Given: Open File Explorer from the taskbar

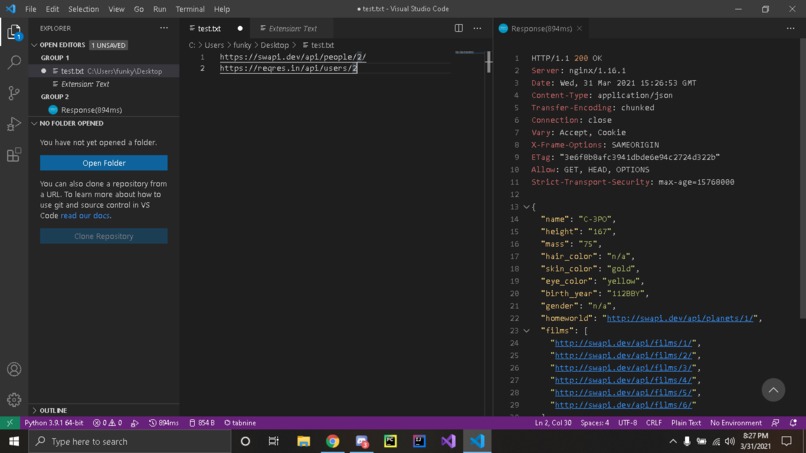Looking at the screenshot, I should coord(303,441).
